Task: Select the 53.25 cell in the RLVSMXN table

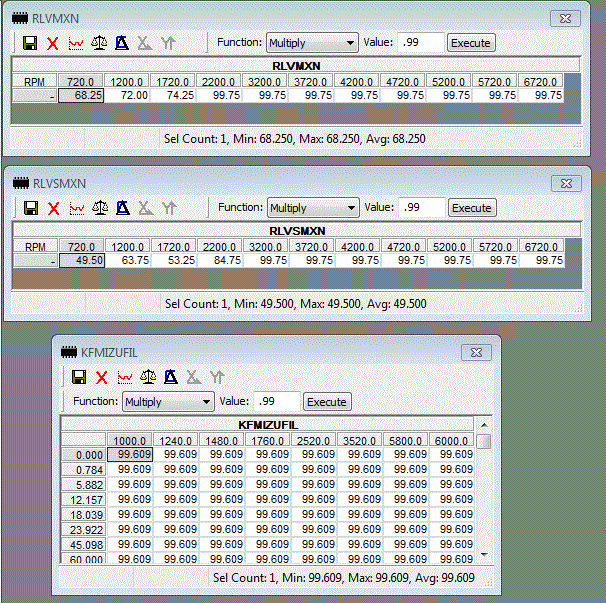Action: point(174,260)
